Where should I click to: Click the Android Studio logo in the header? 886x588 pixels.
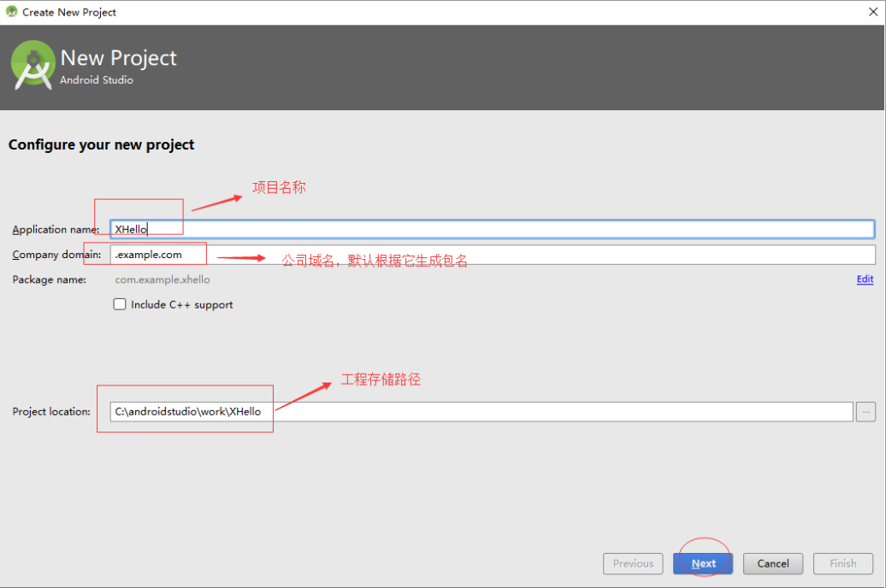[x=32, y=66]
